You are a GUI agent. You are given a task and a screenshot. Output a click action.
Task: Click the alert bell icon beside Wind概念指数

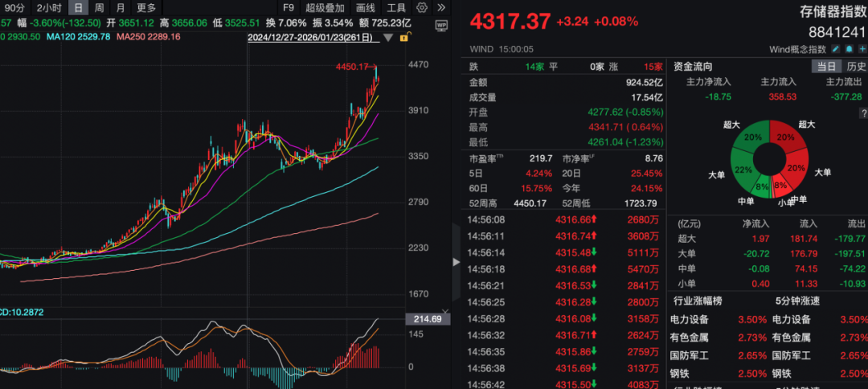pyautogui.click(x=848, y=50)
